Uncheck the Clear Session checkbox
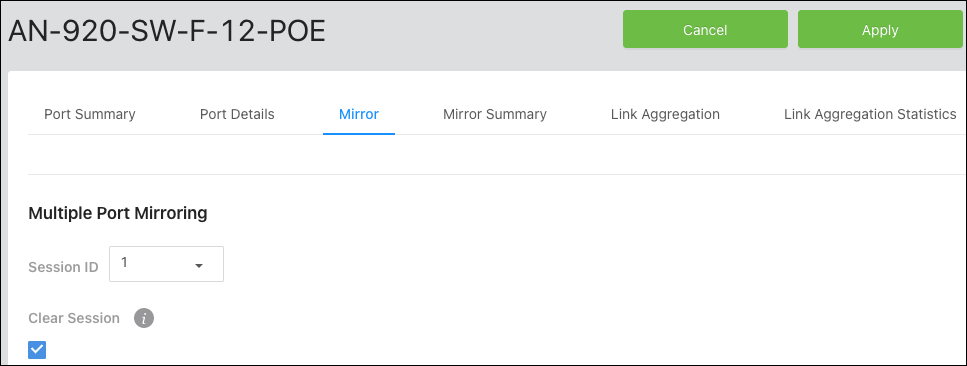Viewport: 967px width, 366px height. [x=37, y=350]
